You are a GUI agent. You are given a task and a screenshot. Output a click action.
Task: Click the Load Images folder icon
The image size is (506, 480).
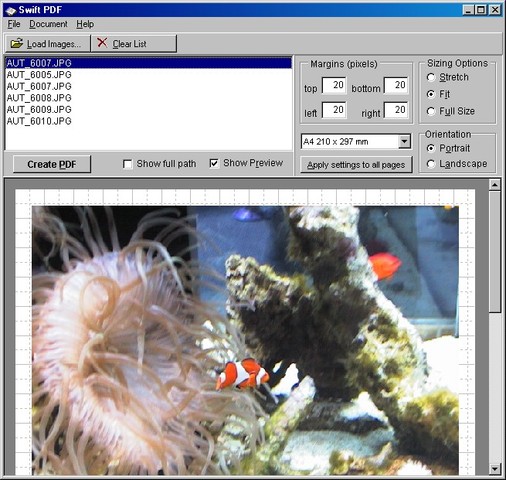[17, 43]
